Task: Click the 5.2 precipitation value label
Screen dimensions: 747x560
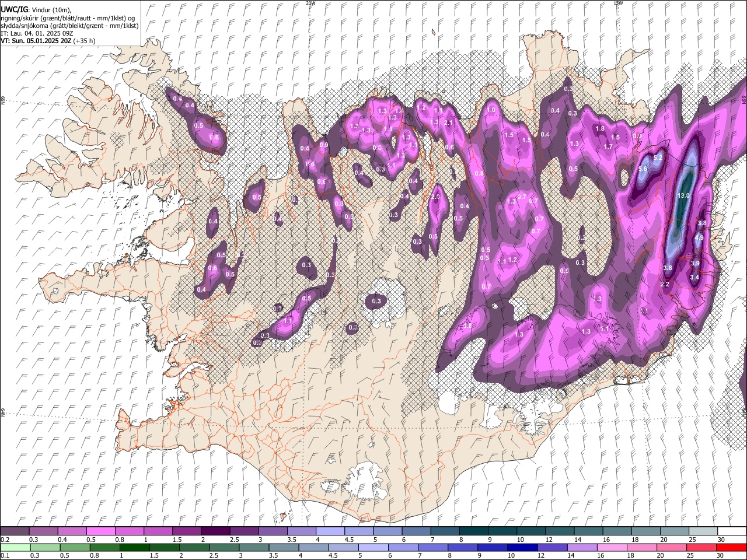Action: point(658,157)
